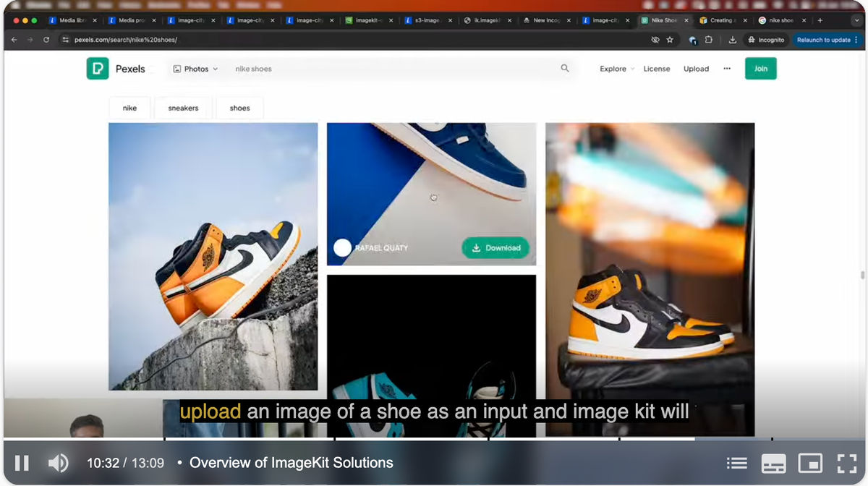Bookmark this page with the star
868x486 pixels.
pyautogui.click(x=671, y=40)
